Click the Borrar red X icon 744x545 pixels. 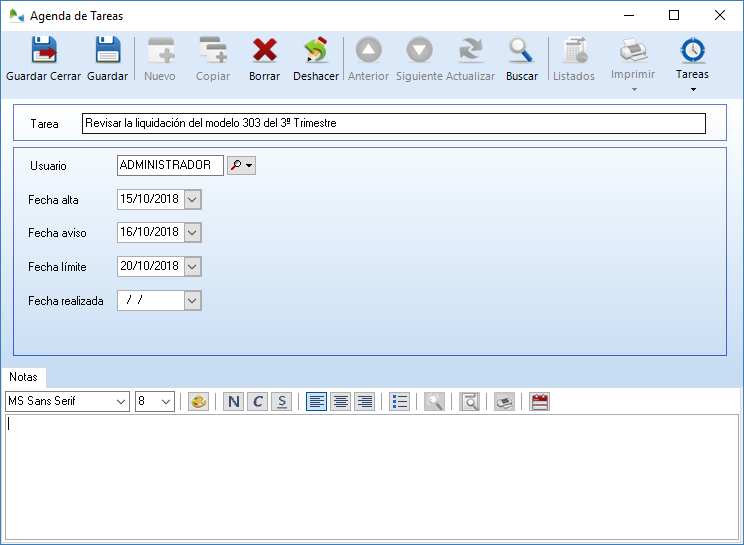click(x=264, y=50)
